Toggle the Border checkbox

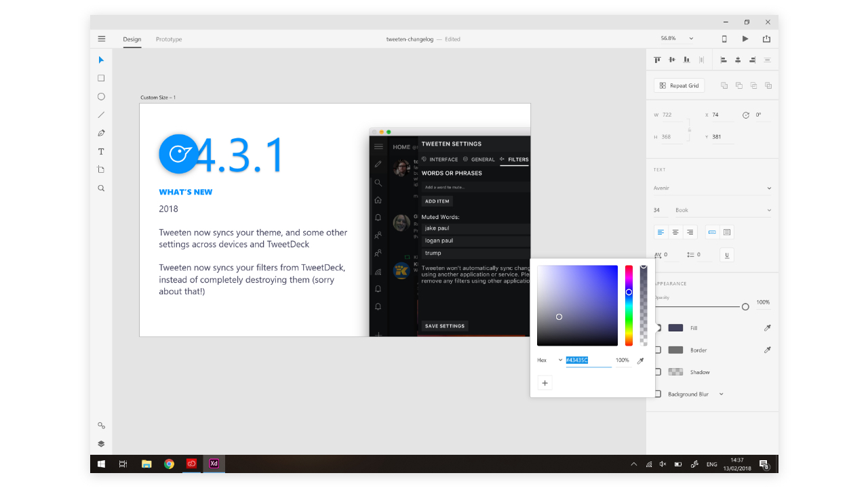coord(658,350)
